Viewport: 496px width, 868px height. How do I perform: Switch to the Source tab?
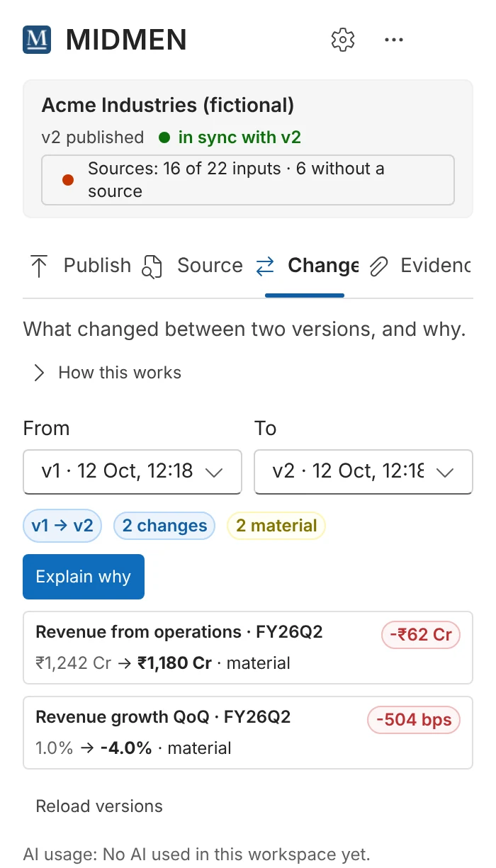193,266
